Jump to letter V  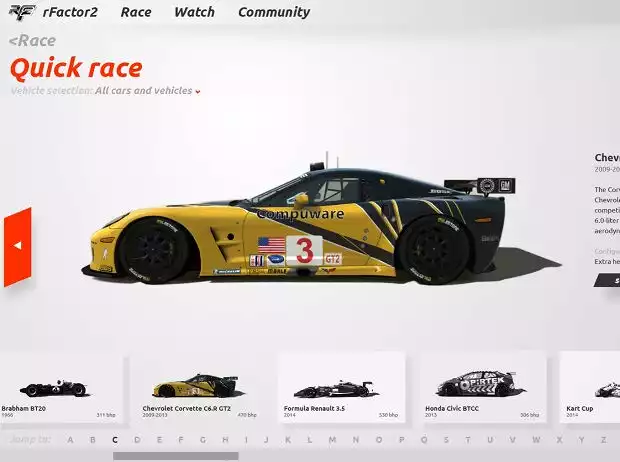513,440
